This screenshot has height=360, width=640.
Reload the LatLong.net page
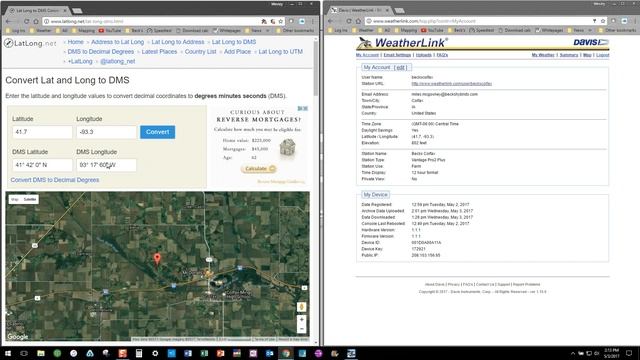click(x=27, y=21)
